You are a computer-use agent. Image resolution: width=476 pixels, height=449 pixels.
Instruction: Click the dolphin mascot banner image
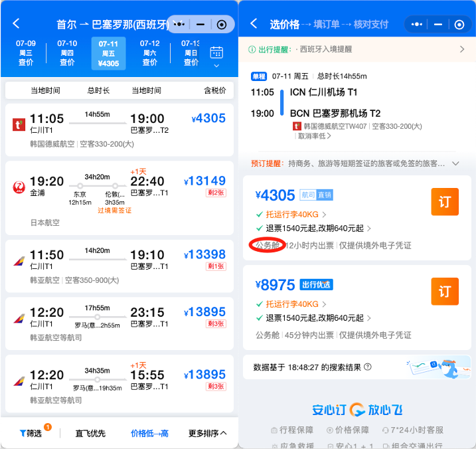coord(438,367)
